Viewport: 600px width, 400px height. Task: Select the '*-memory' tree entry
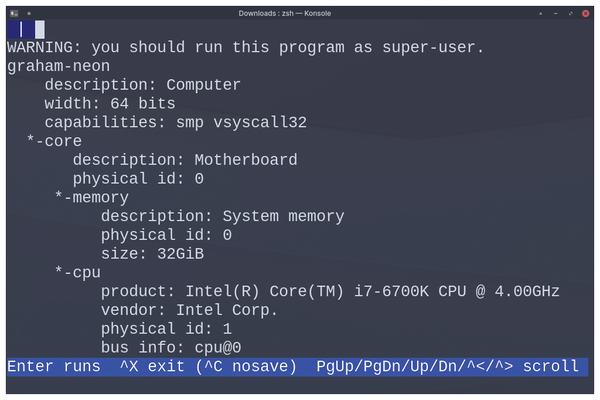click(x=91, y=198)
